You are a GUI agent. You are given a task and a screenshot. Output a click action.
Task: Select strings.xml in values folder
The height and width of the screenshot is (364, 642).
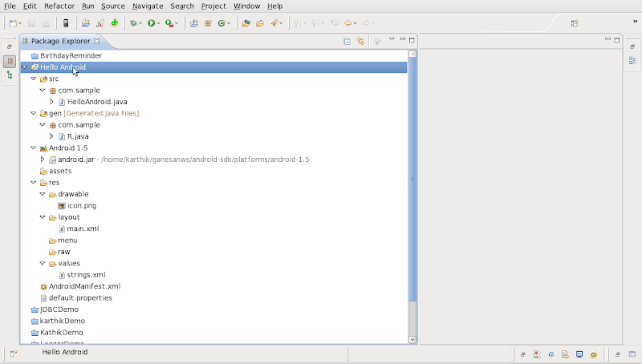click(86, 275)
